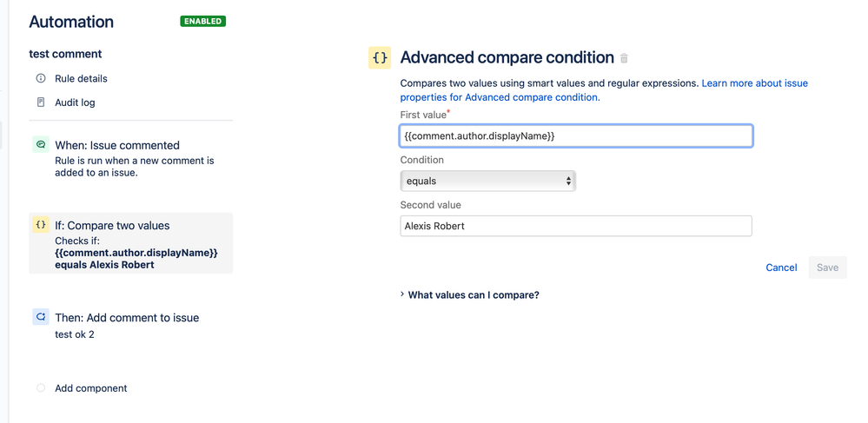Click the blue Add comment action icon
The height and width of the screenshot is (423, 868).
[41, 317]
